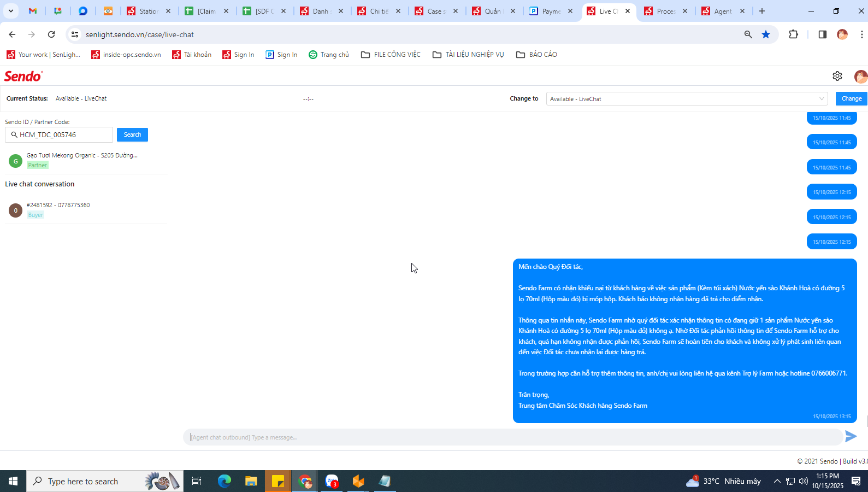The image size is (868, 492).
Task: Open Trang chủ bookmark
Action: click(329, 55)
